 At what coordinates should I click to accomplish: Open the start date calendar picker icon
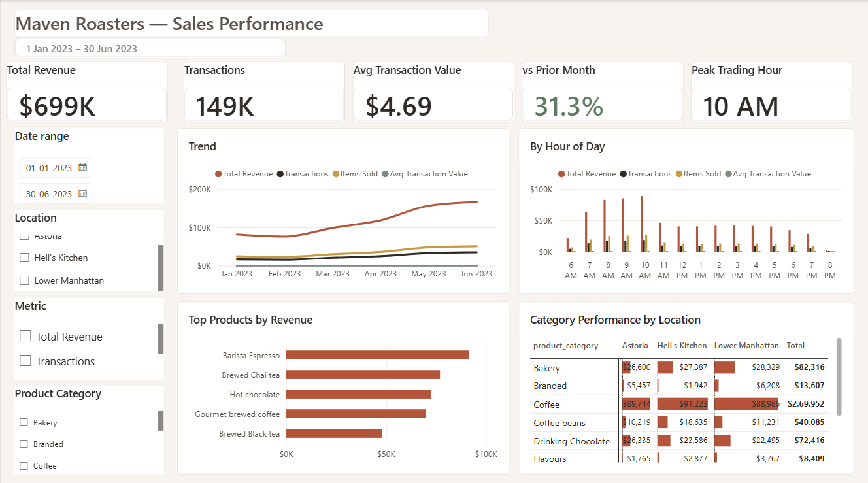coord(83,168)
